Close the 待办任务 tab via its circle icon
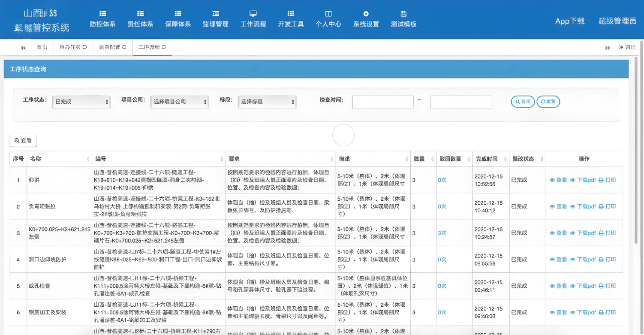 (84, 47)
